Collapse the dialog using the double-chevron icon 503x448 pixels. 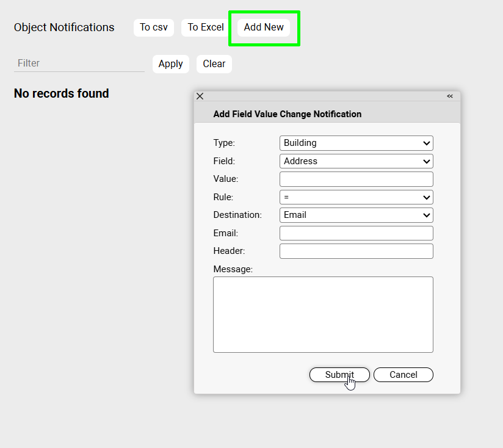tap(450, 96)
